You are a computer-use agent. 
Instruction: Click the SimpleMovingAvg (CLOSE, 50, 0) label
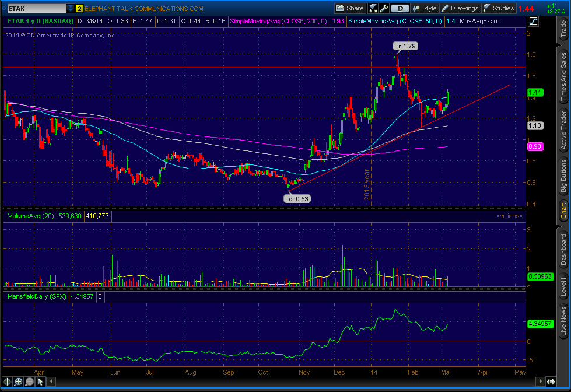[395, 21]
